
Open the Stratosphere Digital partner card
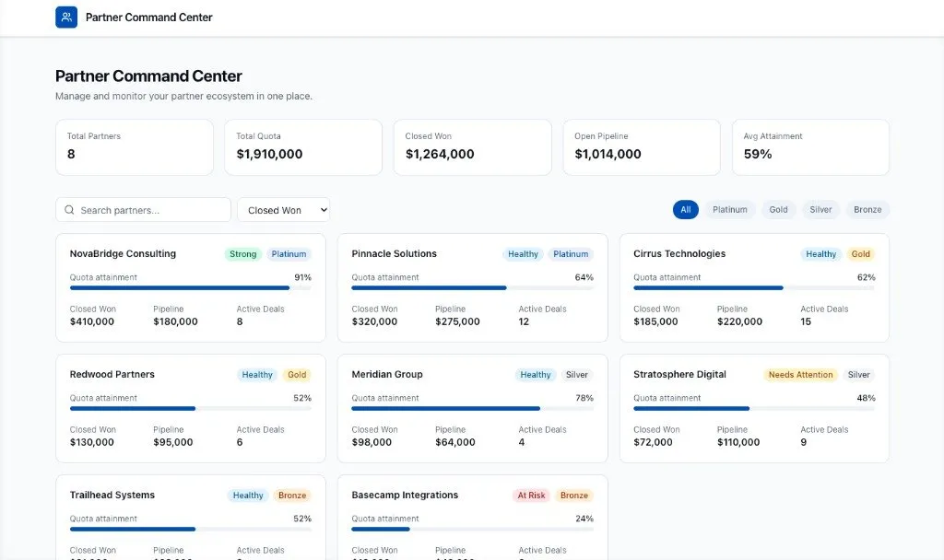(754, 408)
